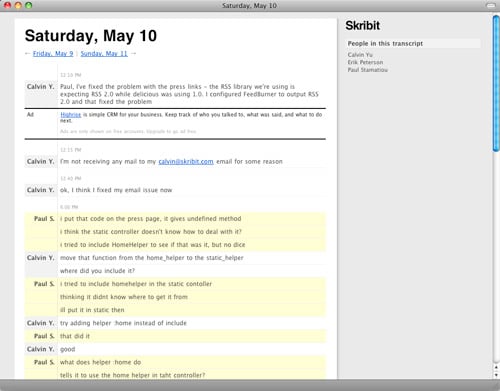Click 'People in this transcript' header
The height and width of the screenshot is (391, 500).
coord(413,43)
